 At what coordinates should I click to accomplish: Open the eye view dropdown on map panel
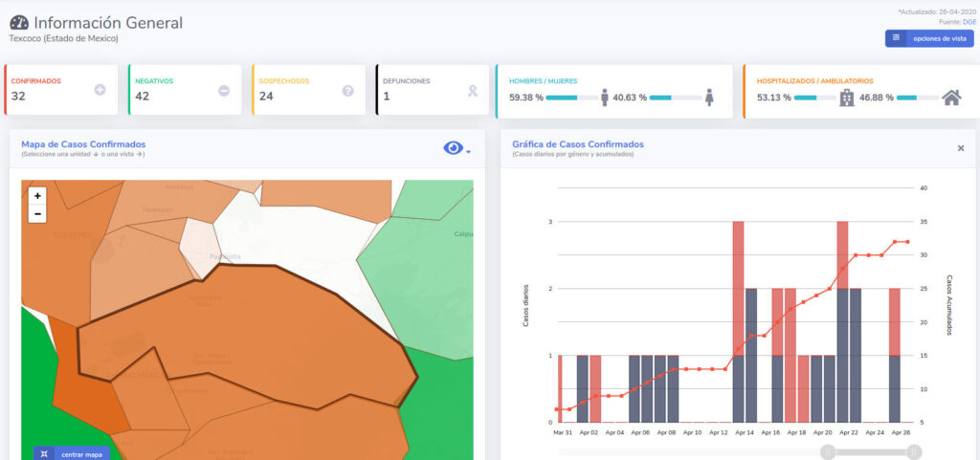point(457,148)
